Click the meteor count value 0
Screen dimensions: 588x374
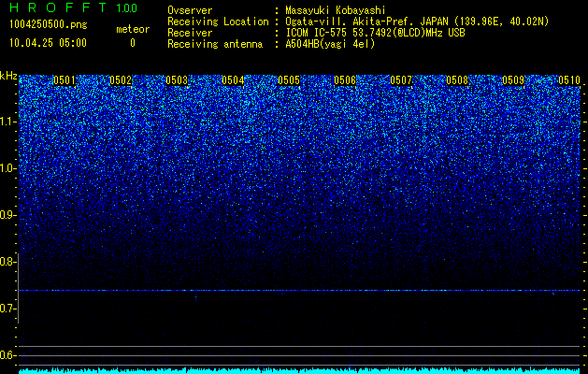tap(133, 43)
